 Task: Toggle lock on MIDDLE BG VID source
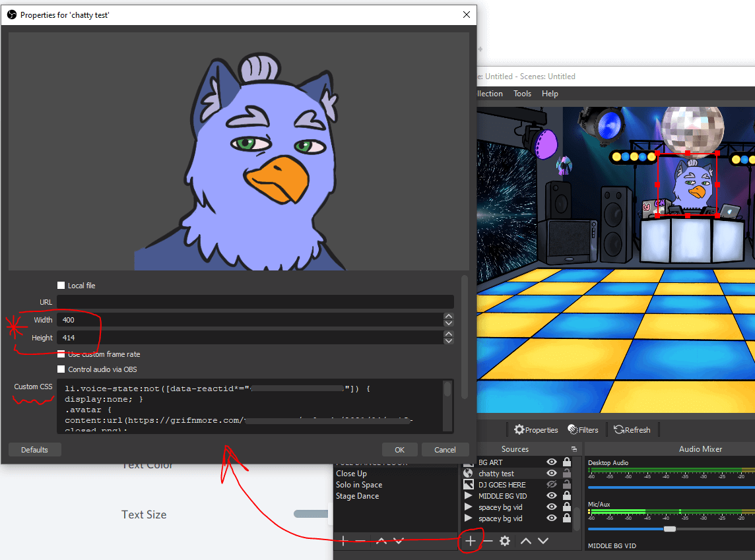click(x=567, y=495)
